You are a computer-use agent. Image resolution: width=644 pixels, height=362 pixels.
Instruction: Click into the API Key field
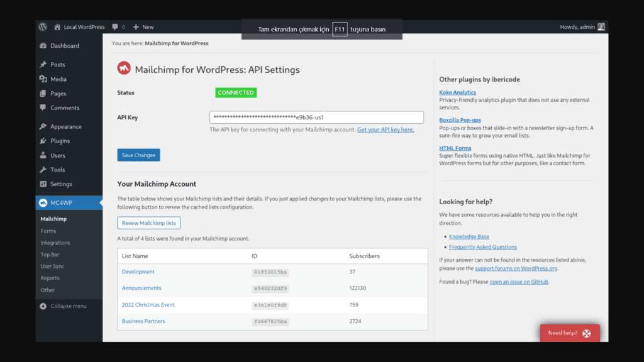tap(316, 118)
